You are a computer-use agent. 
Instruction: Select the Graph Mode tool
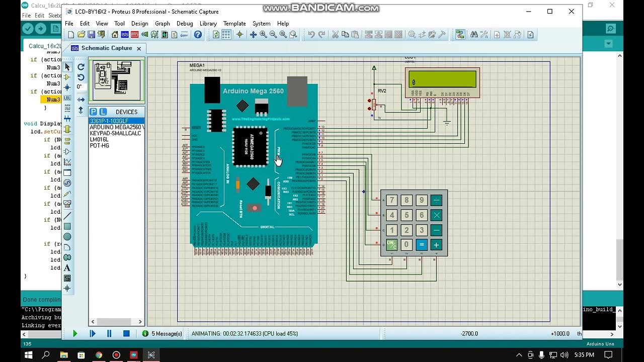point(67,162)
